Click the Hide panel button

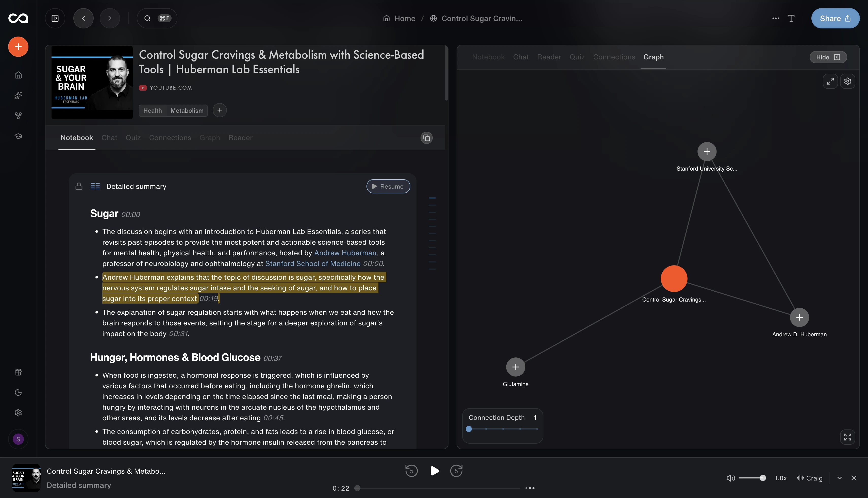(828, 57)
